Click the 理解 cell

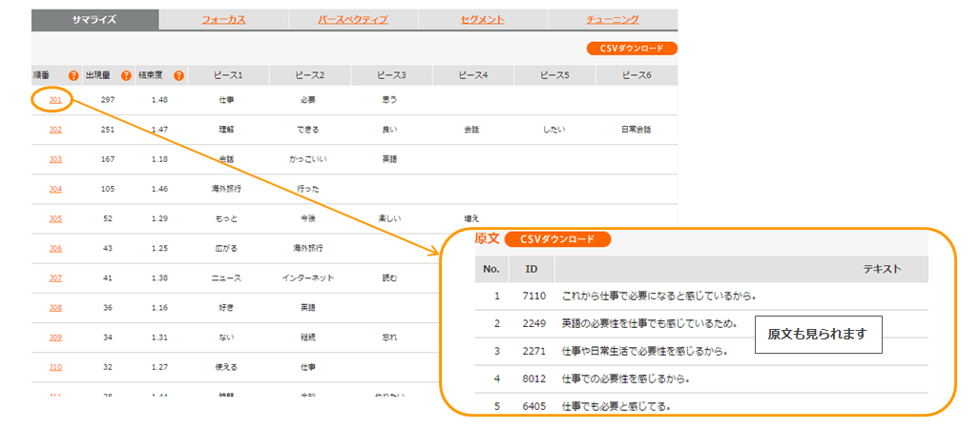(x=226, y=129)
